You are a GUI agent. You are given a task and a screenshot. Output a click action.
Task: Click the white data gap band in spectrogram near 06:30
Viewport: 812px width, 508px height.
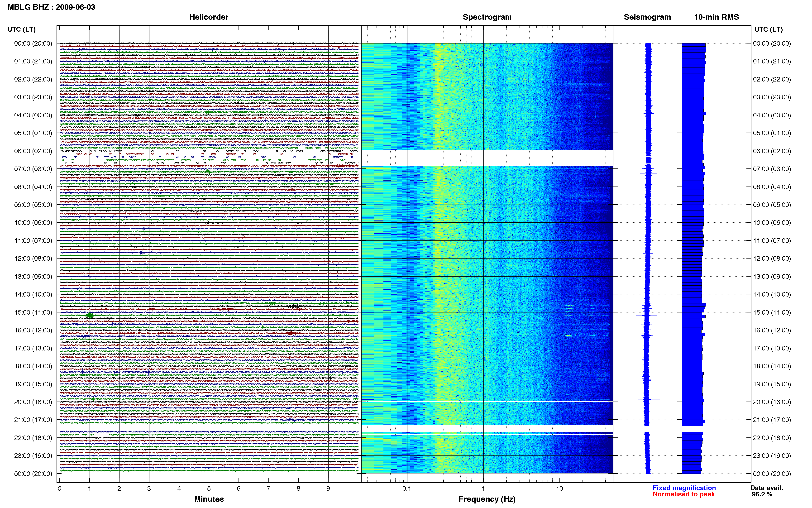point(487,158)
